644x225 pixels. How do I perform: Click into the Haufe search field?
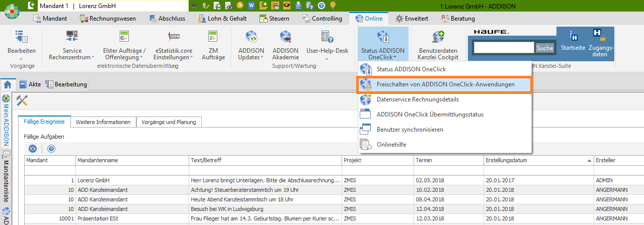click(x=504, y=48)
